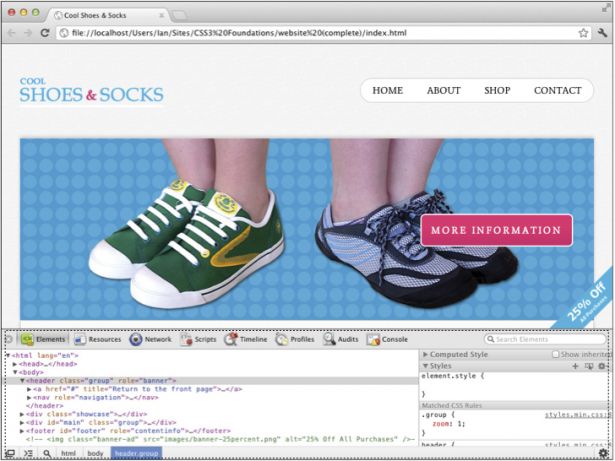Collapse the html element node

7,355
